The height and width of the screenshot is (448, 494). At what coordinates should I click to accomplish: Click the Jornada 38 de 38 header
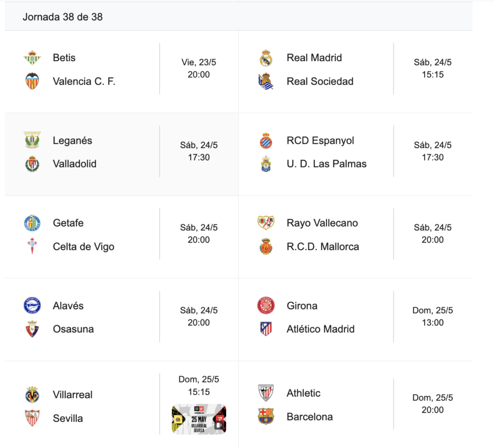click(62, 17)
